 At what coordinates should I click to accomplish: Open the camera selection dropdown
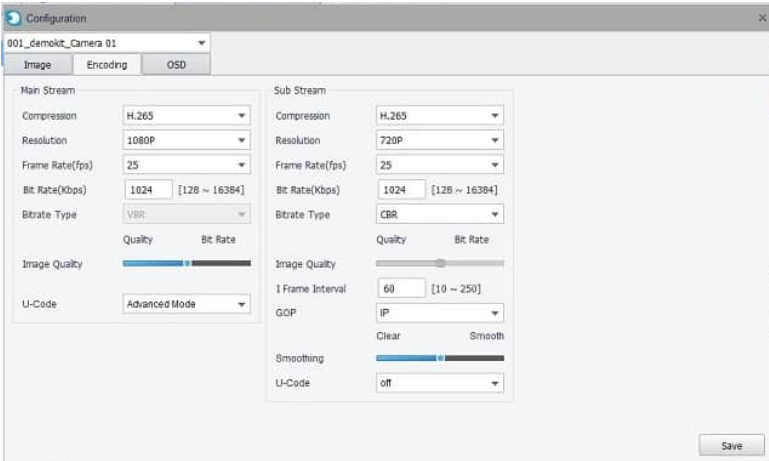(107, 43)
